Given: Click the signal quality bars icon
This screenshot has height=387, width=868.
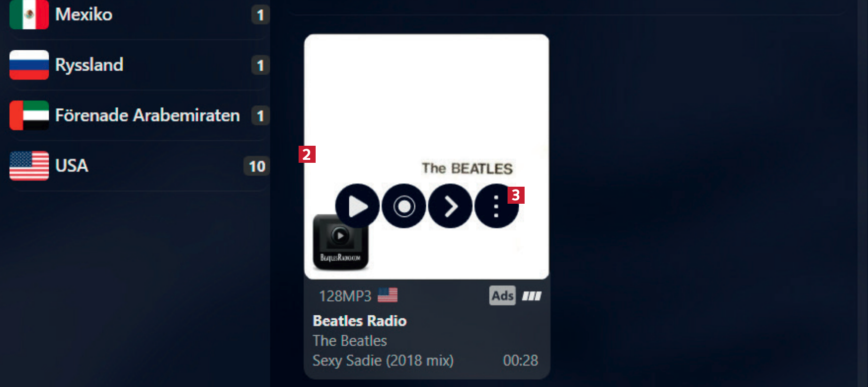Looking at the screenshot, I should point(532,296).
